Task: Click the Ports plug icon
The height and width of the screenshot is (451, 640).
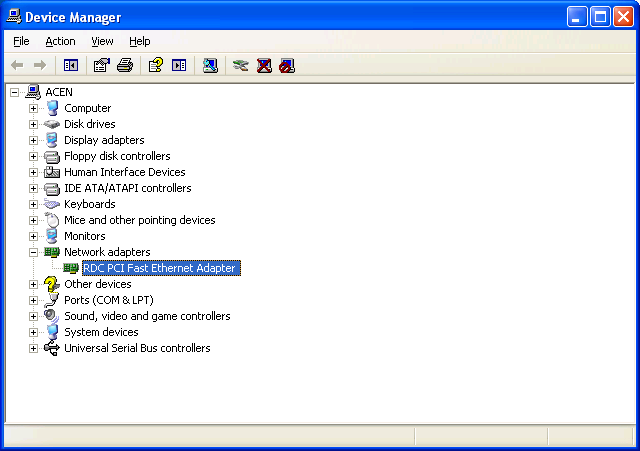Action: pyautogui.click(x=52, y=300)
